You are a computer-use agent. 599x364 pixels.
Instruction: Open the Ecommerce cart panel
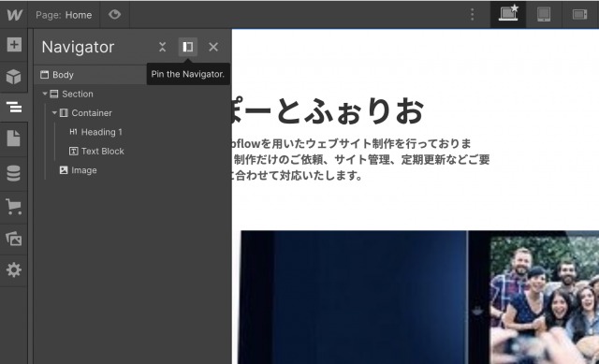(14, 206)
